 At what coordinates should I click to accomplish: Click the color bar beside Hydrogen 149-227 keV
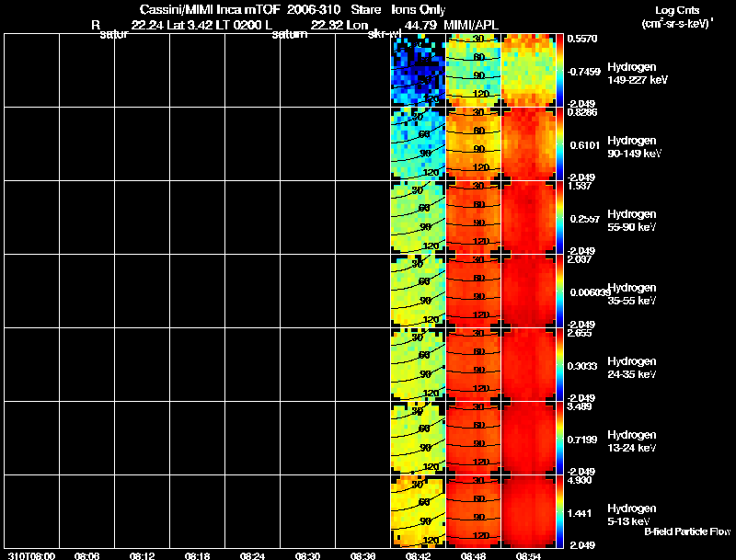(559, 71)
